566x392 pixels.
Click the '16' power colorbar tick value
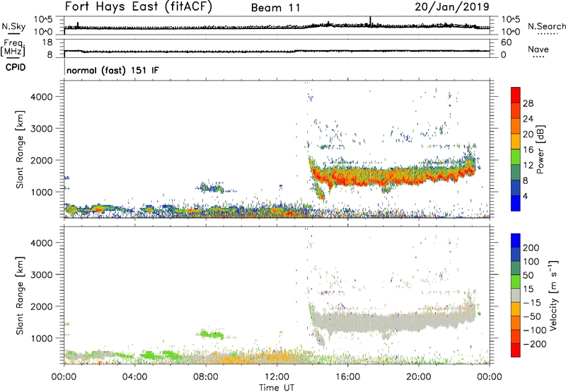(528, 150)
